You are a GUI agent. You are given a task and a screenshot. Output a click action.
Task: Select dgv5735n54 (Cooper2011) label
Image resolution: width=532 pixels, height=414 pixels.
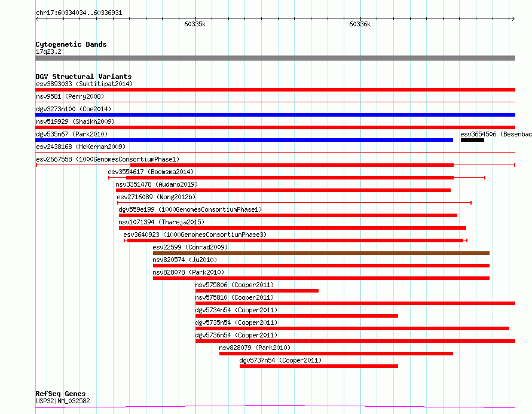click(236, 322)
